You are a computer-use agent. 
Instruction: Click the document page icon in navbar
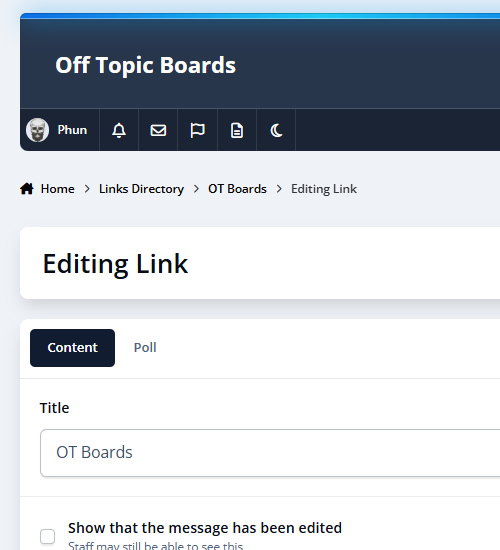coord(237,130)
